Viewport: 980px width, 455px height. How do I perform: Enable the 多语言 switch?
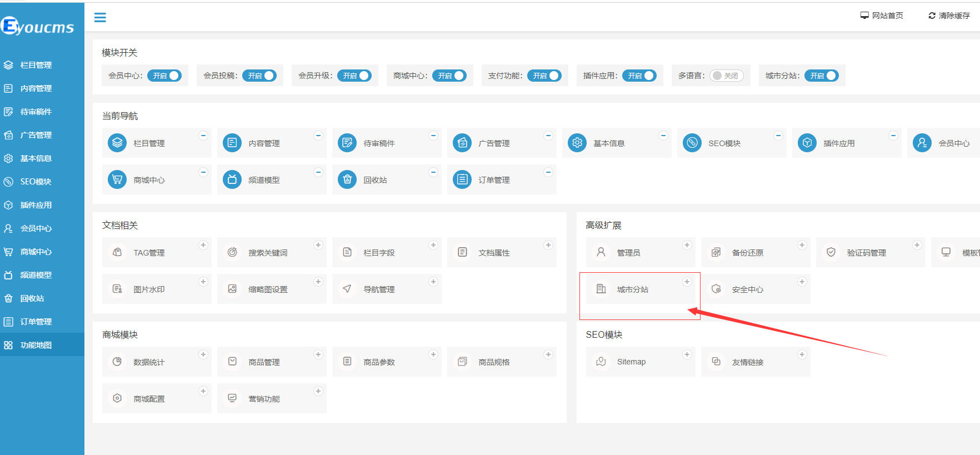point(726,76)
